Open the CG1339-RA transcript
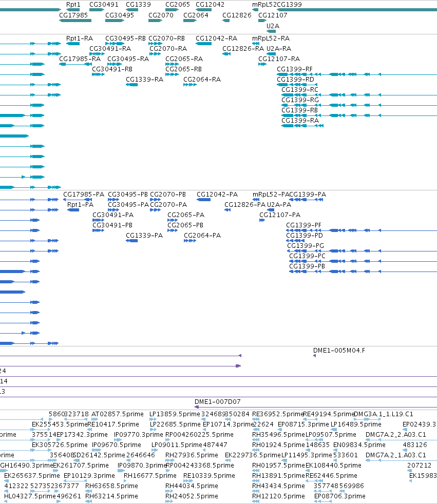Screen dimensions: 437x504 click(x=132, y=85)
